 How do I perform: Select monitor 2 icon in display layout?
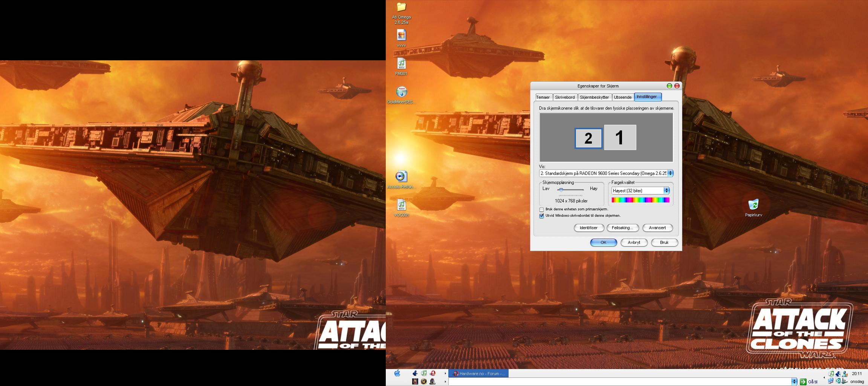(x=588, y=138)
